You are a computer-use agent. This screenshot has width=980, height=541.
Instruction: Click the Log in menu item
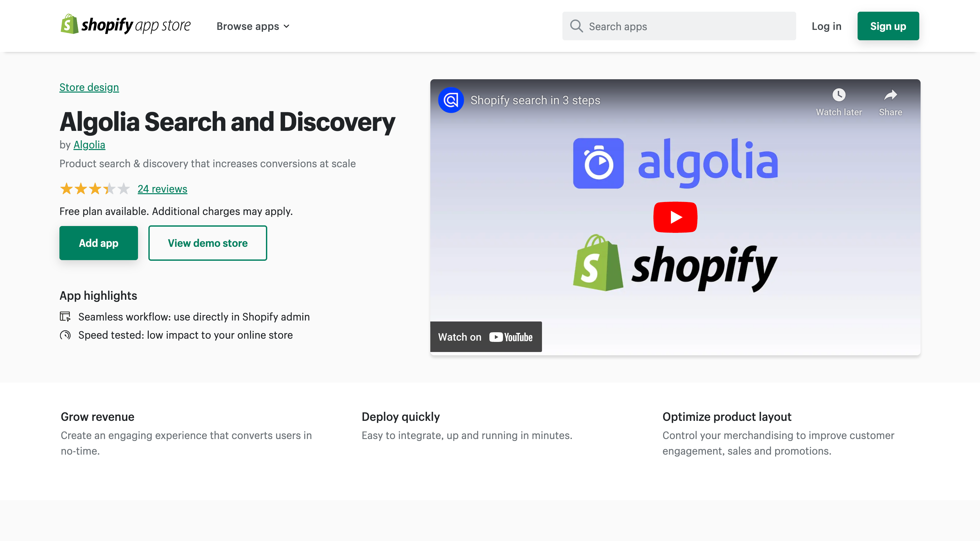(x=826, y=26)
